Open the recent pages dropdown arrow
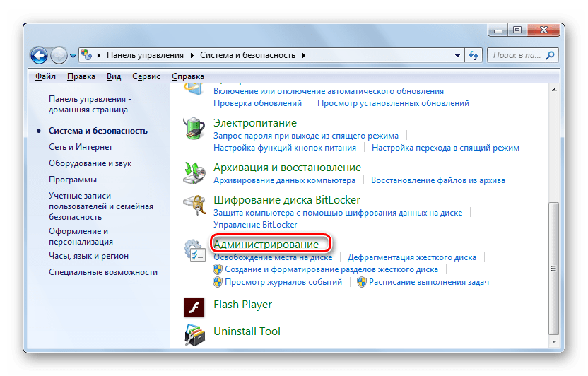 point(73,56)
